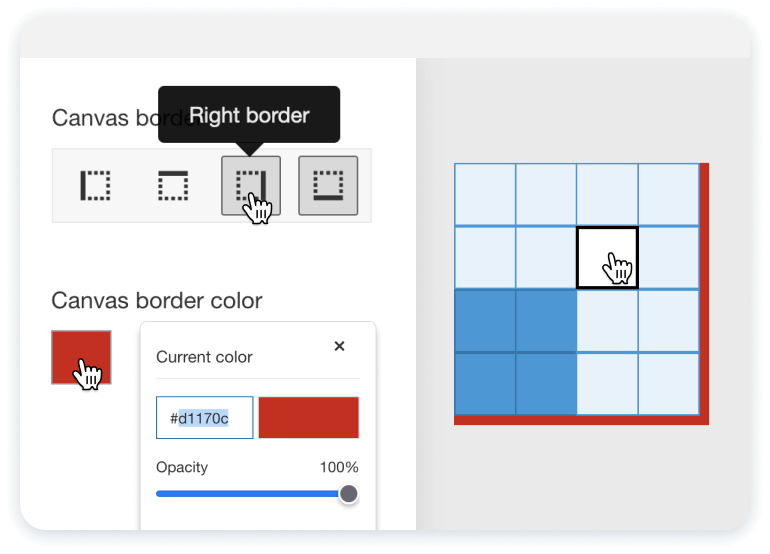The image size is (770, 554).
Task: Click the top-left light blue grid cell
Action: coord(485,194)
